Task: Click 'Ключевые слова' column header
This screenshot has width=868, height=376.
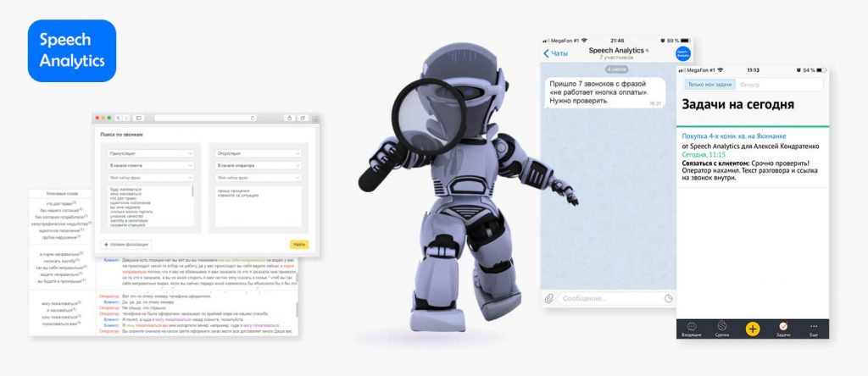Action: (x=62, y=194)
